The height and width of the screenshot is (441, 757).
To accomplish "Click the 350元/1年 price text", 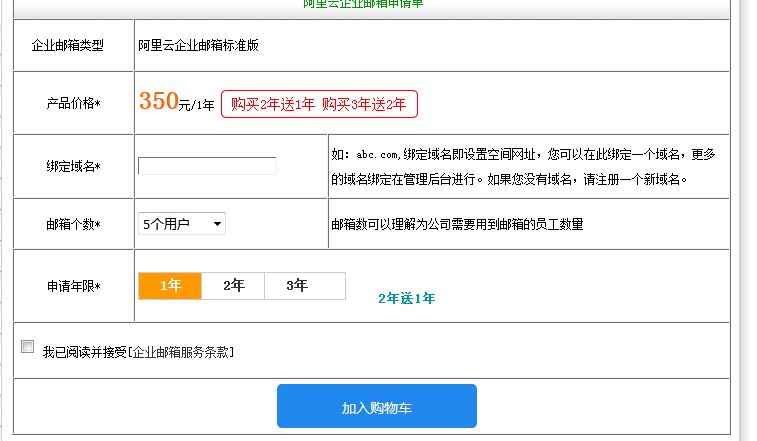I will pos(177,102).
